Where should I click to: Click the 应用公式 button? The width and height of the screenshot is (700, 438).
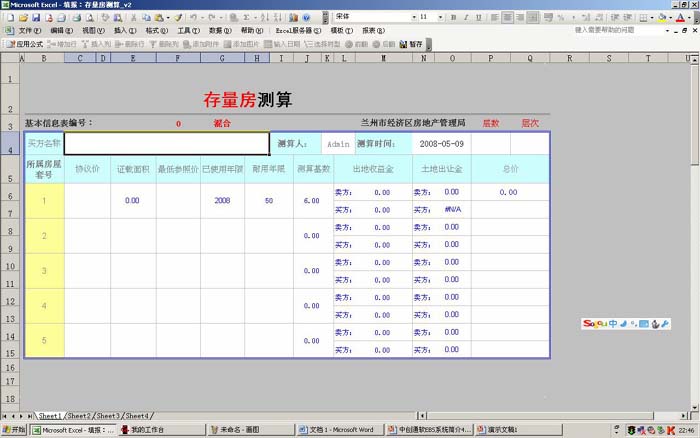[x=24, y=44]
